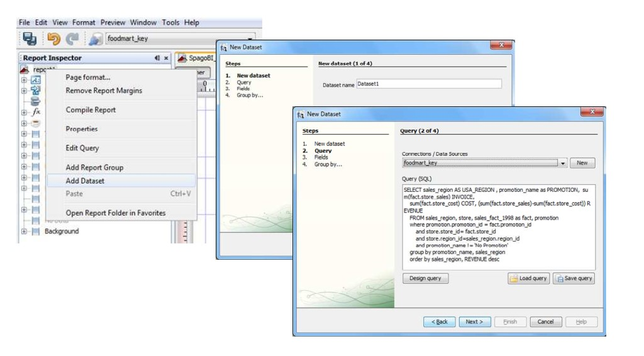This screenshot has width=644, height=356.
Task: Click 'New dataset' step in front dialog
Action: coord(330,143)
